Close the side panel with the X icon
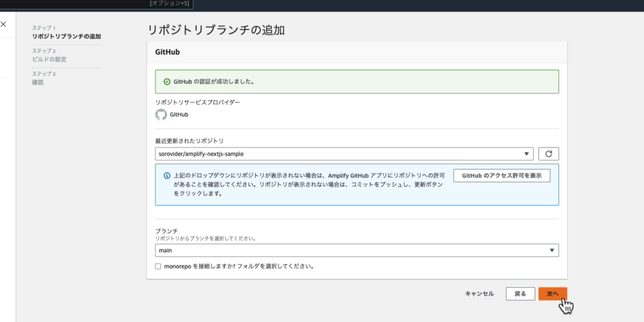 point(3,25)
